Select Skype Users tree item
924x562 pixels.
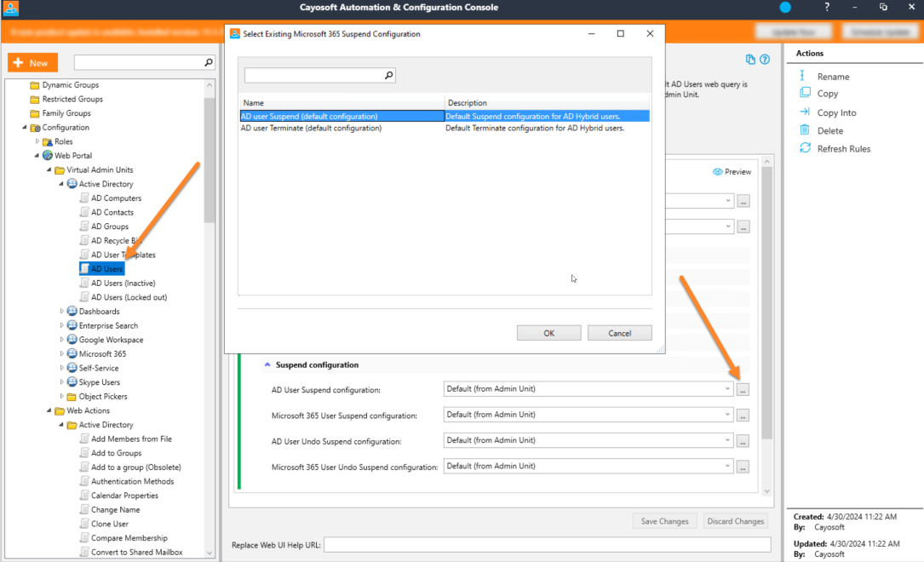pos(99,381)
